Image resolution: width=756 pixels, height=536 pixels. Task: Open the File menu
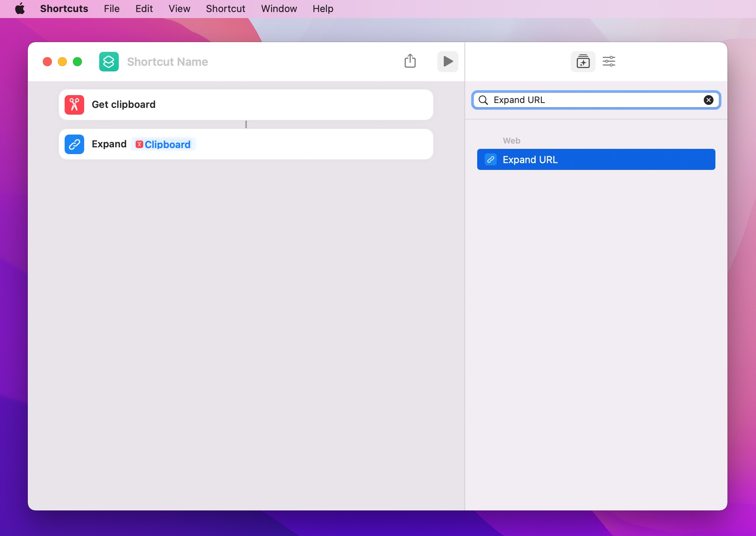(111, 8)
